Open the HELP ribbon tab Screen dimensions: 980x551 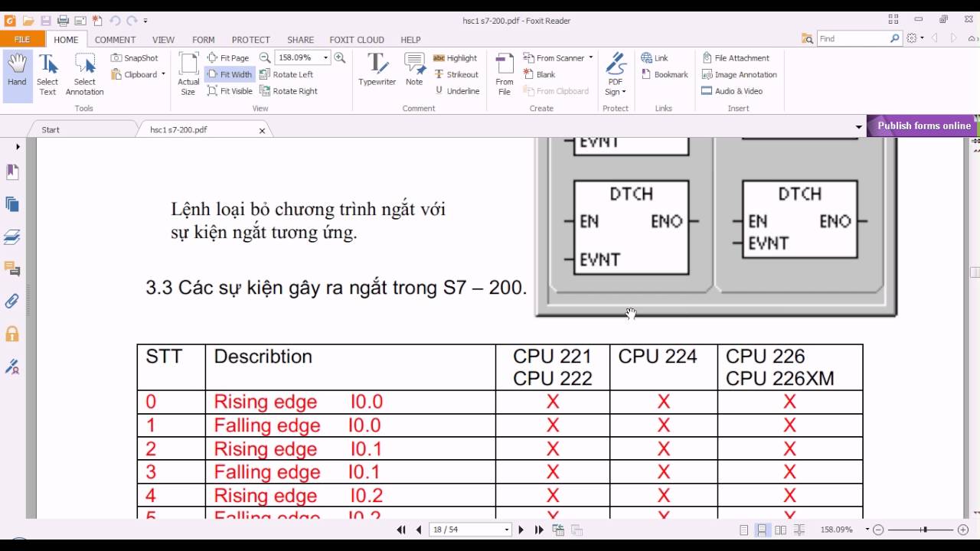point(410,40)
